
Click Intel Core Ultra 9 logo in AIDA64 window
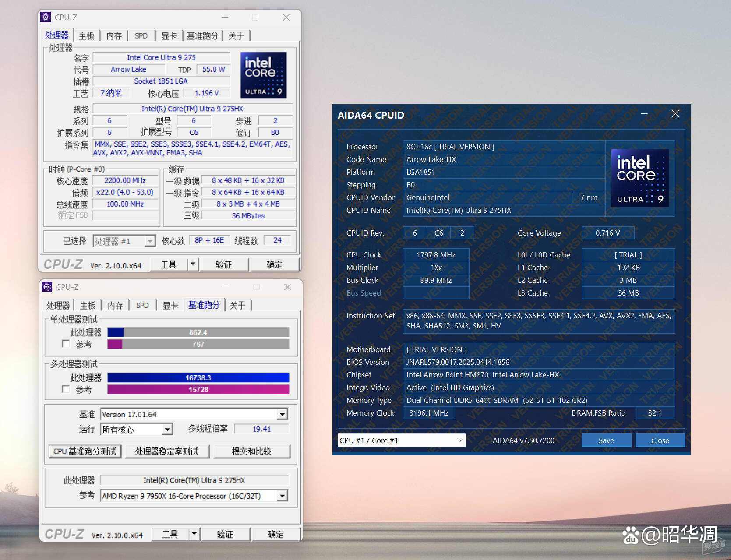coord(640,178)
